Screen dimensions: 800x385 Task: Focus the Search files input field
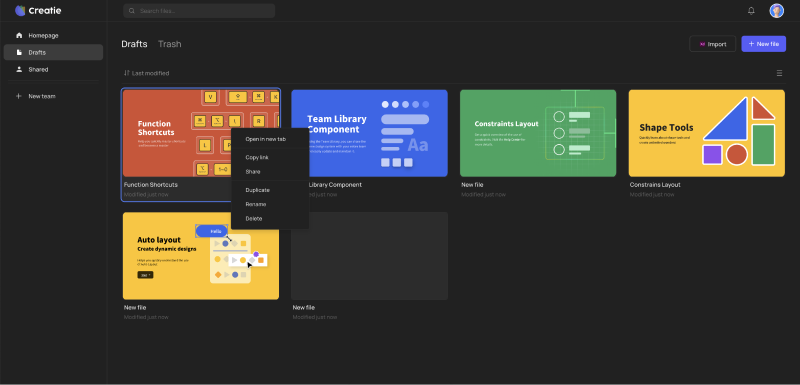pyautogui.click(x=199, y=11)
